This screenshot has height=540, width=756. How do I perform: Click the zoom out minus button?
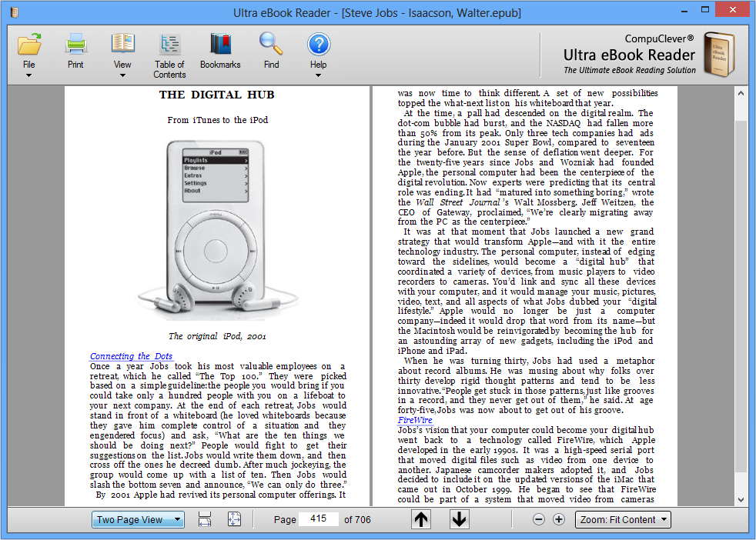[539, 519]
